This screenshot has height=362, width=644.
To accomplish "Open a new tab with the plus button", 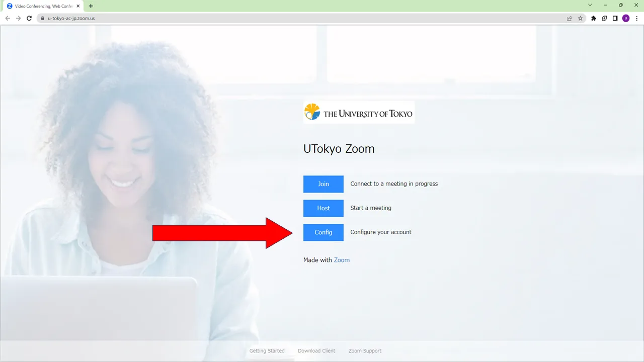I will [91, 6].
